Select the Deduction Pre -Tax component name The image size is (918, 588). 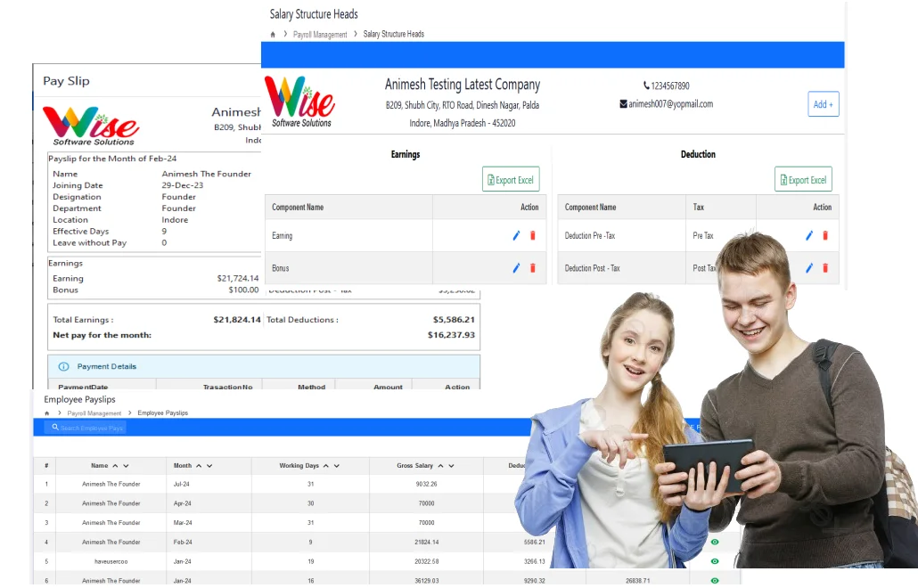589,236
